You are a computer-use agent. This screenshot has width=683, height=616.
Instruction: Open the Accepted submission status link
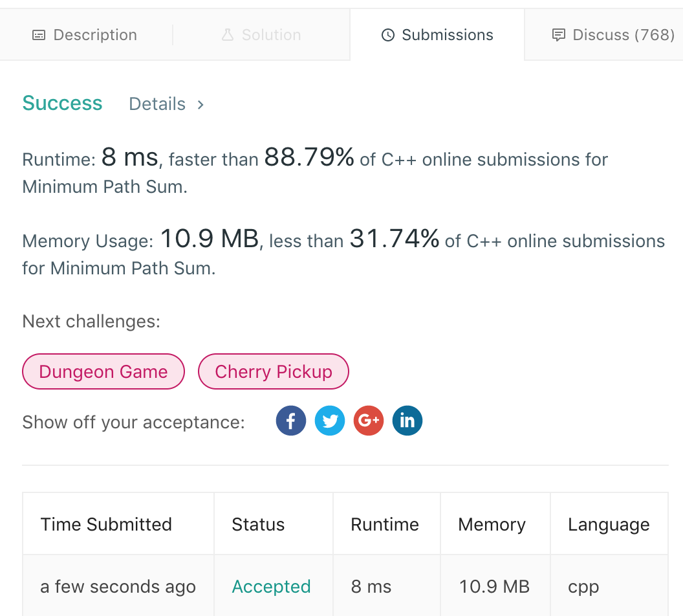(271, 586)
